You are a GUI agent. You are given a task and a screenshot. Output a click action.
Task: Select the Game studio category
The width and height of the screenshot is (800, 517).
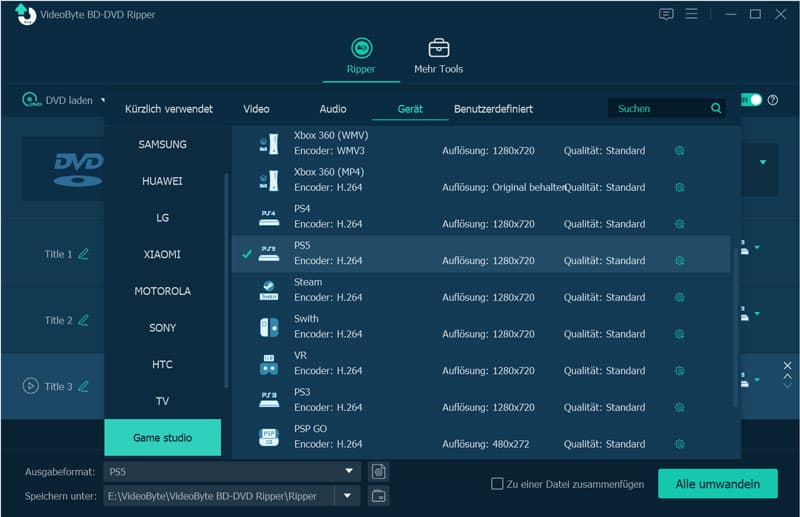click(163, 437)
